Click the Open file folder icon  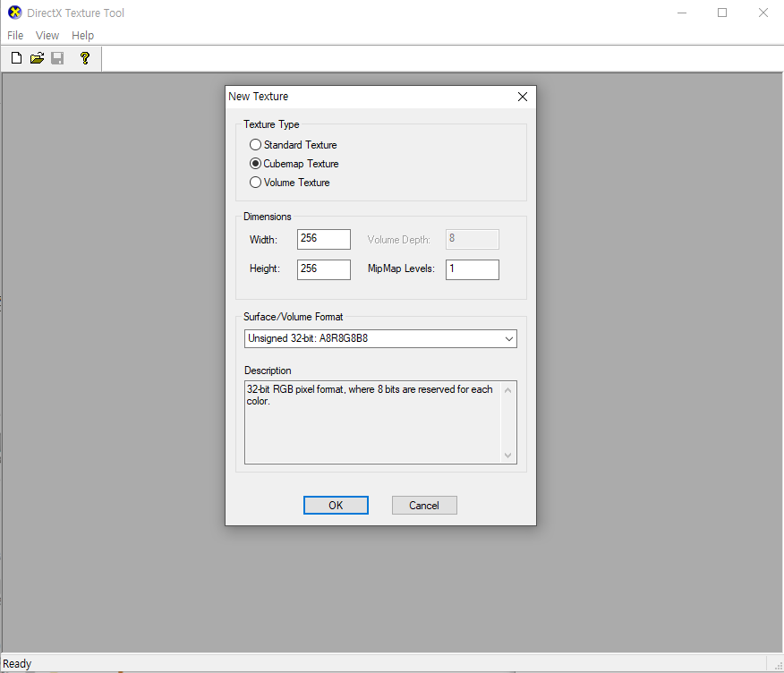37,58
